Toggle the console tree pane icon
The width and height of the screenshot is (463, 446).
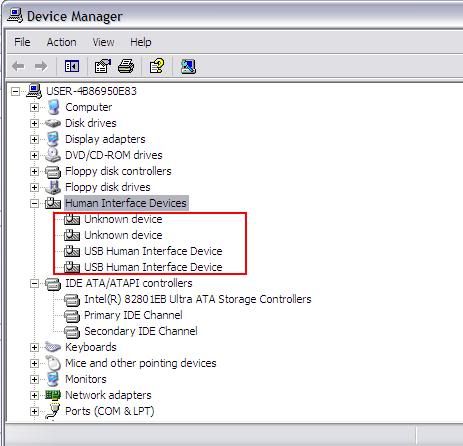click(x=72, y=66)
